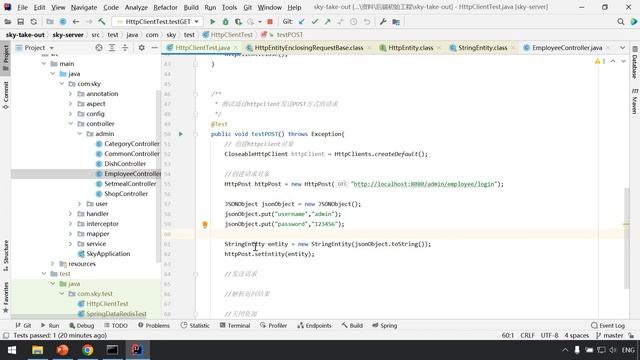
Task: Open the Maven side panel
Action: 635,101
